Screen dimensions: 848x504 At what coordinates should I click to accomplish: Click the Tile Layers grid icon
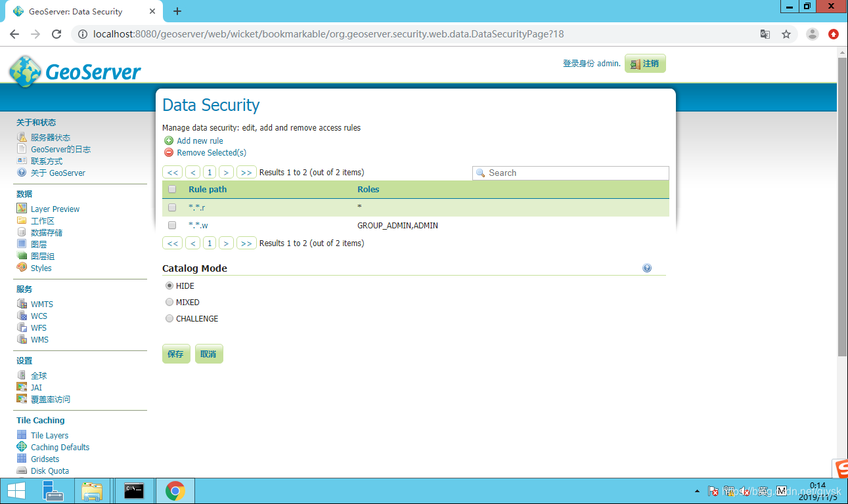[x=22, y=435]
